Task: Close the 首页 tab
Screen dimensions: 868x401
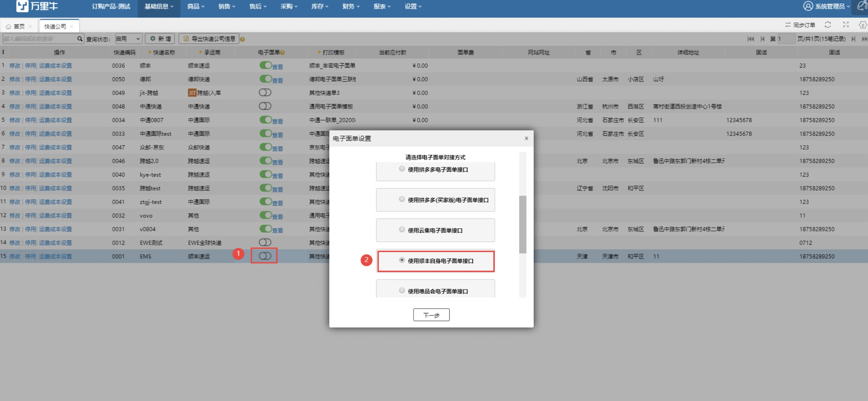Action: 30,26
